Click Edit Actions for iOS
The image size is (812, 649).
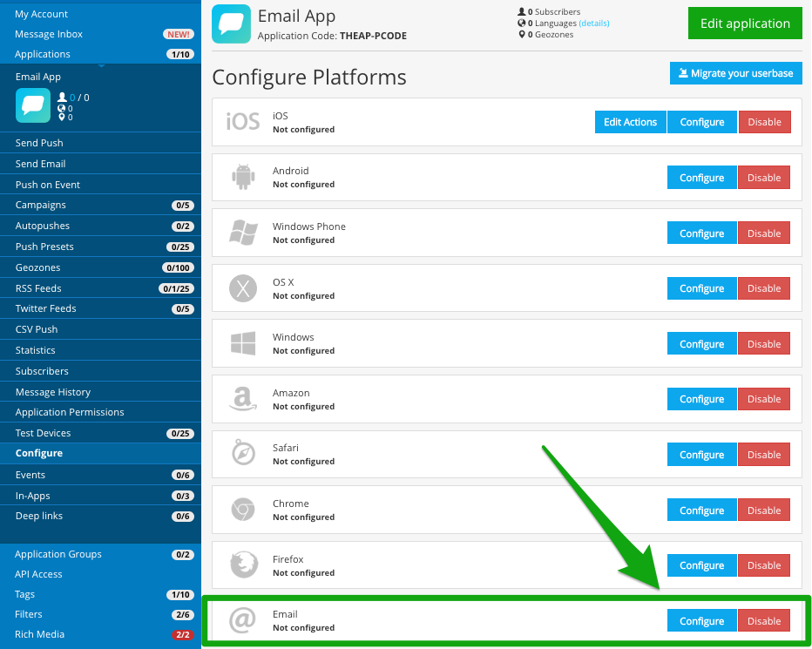(630, 122)
